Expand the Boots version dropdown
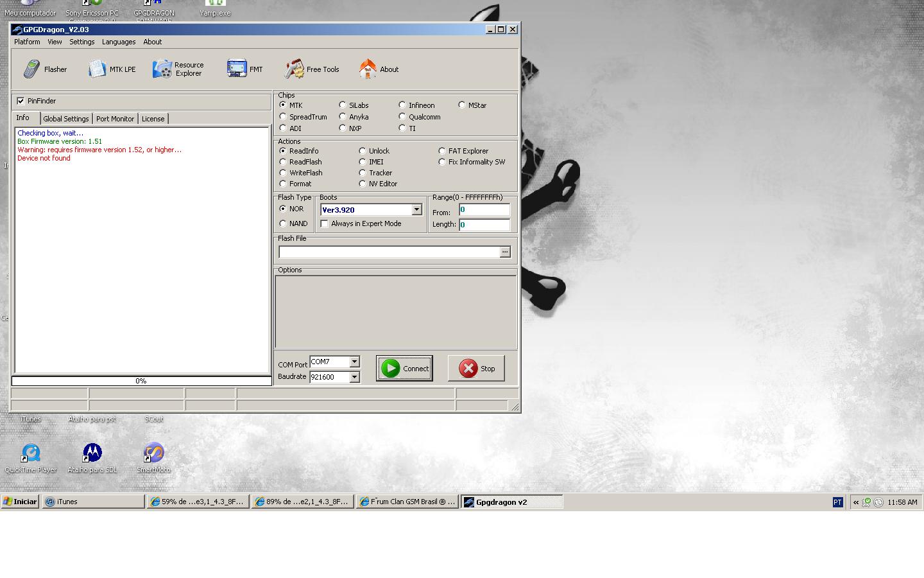This screenshot has height=578, width=924. [416, 209]
